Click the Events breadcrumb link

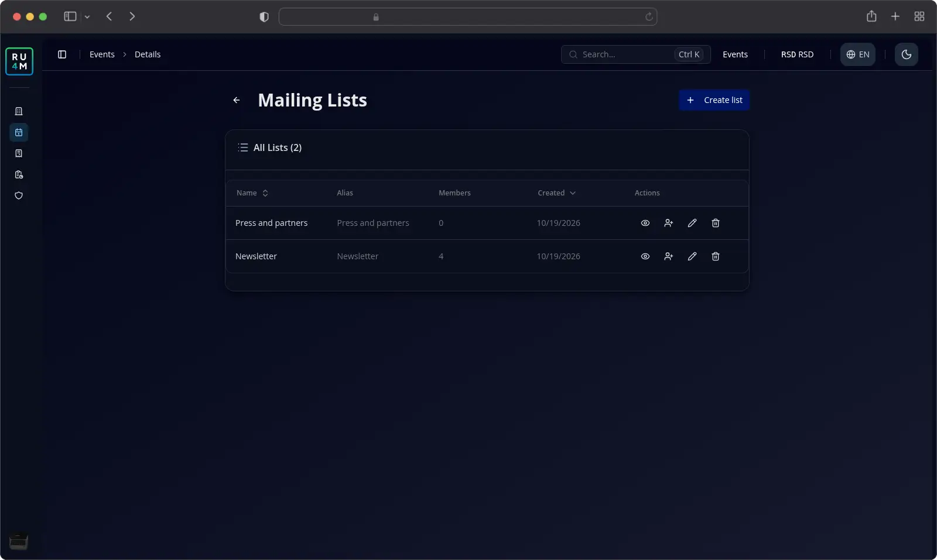[102, 54]
